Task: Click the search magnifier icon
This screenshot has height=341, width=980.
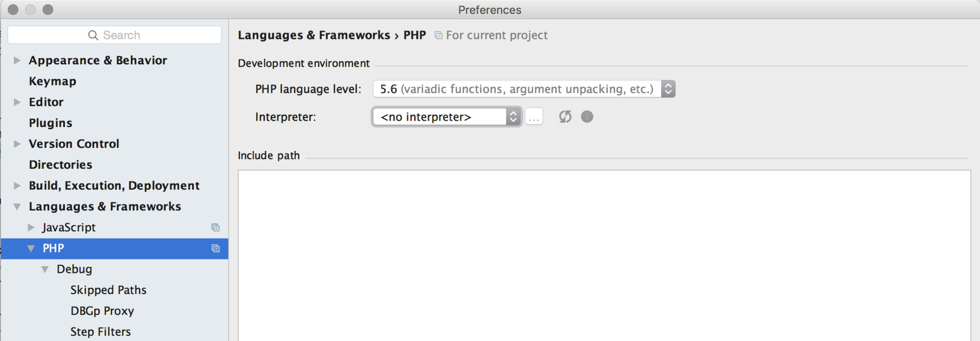Action: (x=93, y=35)
